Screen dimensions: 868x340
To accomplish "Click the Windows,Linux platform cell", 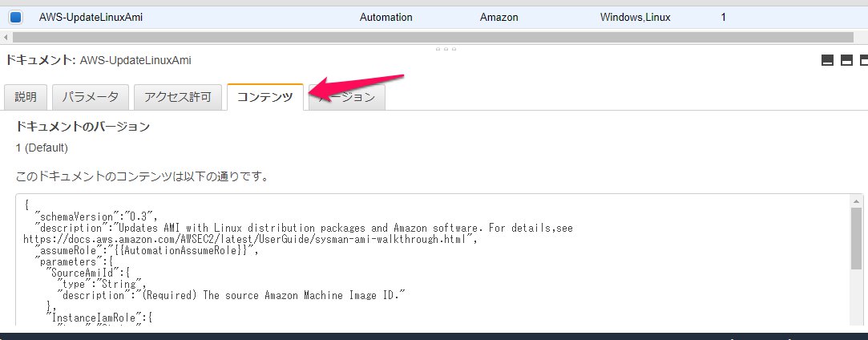I will (636, 17).
